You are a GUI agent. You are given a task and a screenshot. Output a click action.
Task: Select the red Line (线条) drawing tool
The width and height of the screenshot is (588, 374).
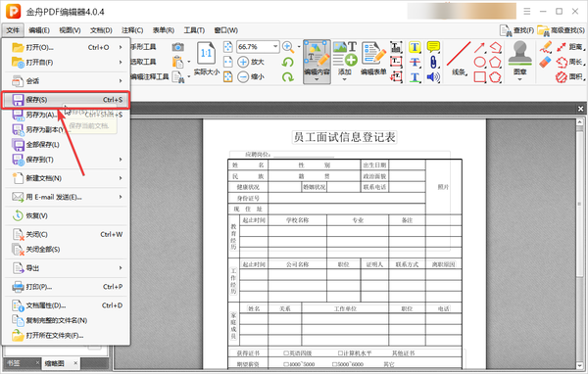(x=459, y=55)
